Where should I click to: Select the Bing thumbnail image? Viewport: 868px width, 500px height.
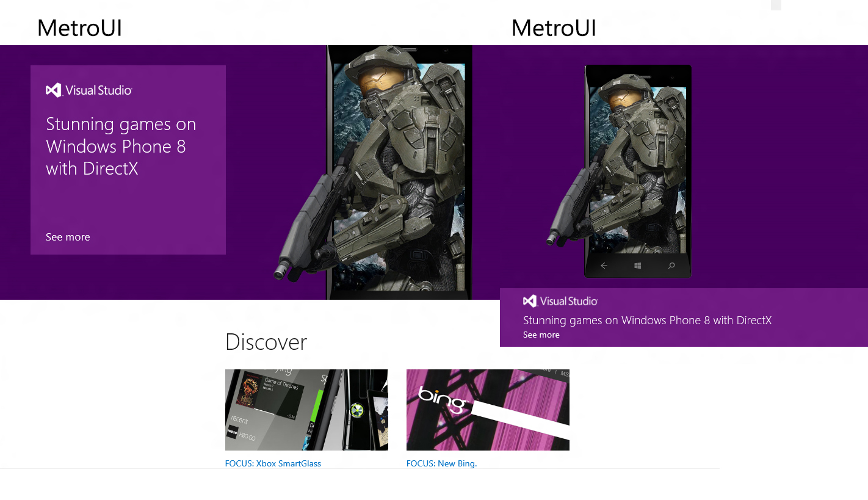[488, 410]
